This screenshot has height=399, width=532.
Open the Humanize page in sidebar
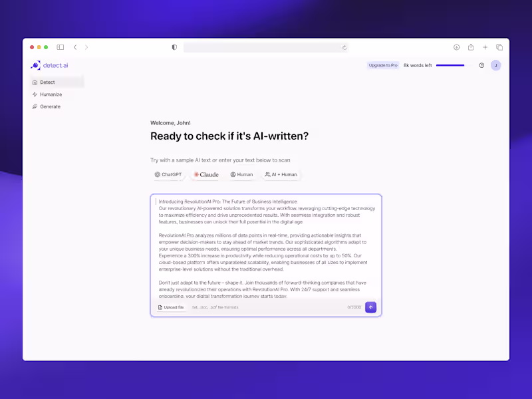click(47, 94)
